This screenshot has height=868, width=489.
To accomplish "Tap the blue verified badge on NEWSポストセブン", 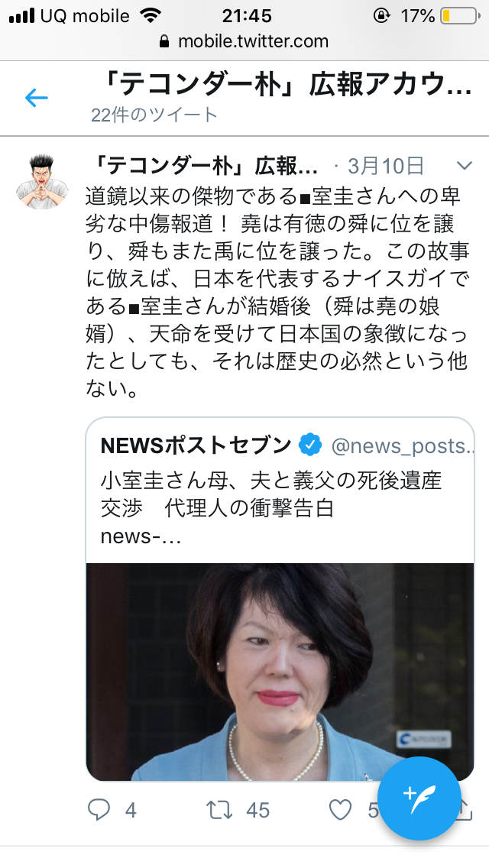I will tap(310, 445).
